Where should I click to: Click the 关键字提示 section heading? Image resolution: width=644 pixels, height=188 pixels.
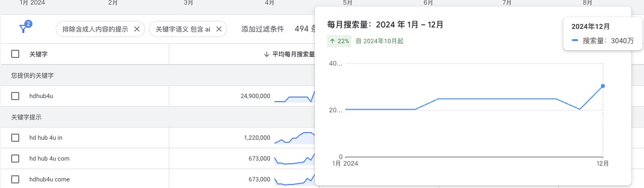click(26, 117)
